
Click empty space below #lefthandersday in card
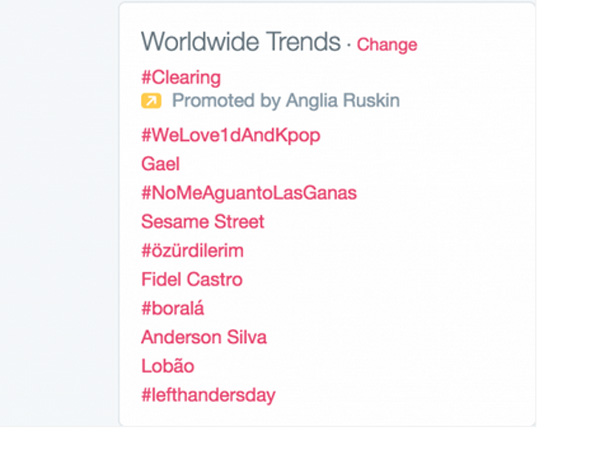[x=325, y=415]
